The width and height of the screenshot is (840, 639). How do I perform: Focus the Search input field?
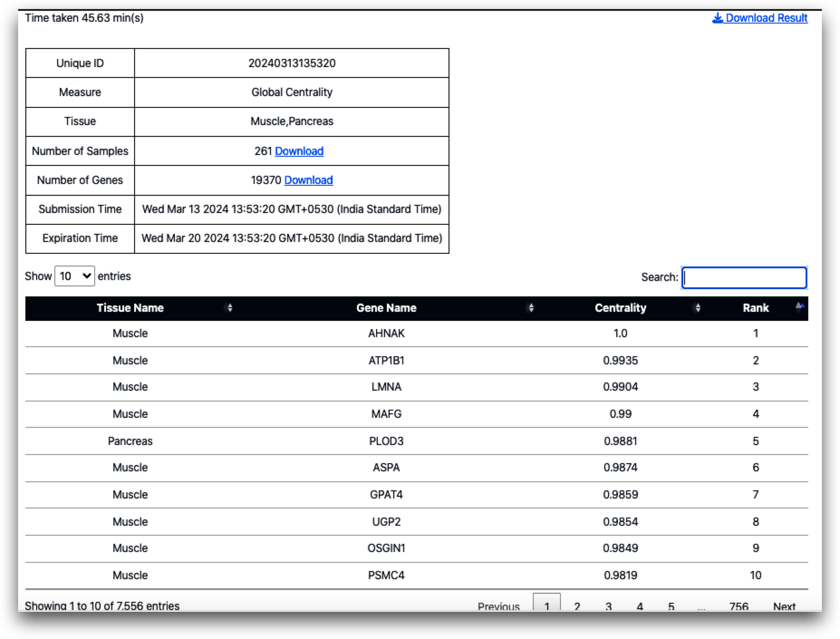[x=744, y=277]
